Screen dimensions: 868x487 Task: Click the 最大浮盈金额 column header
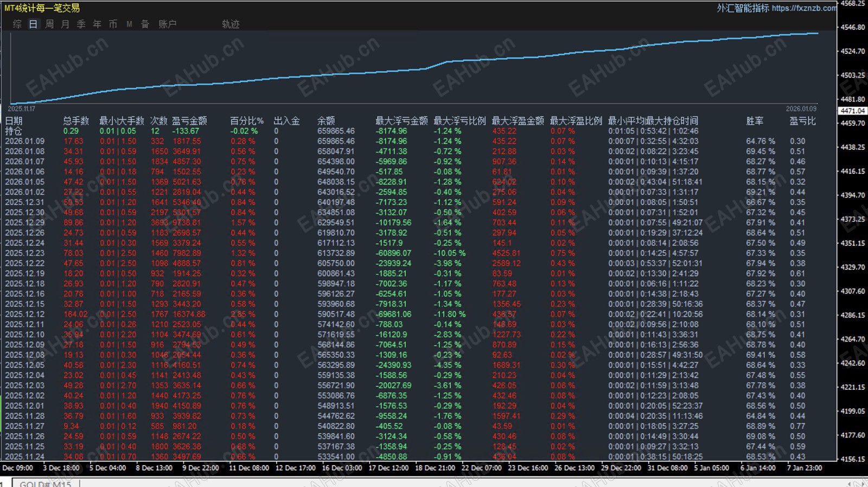pyautogui.click(x=518, y=121)
